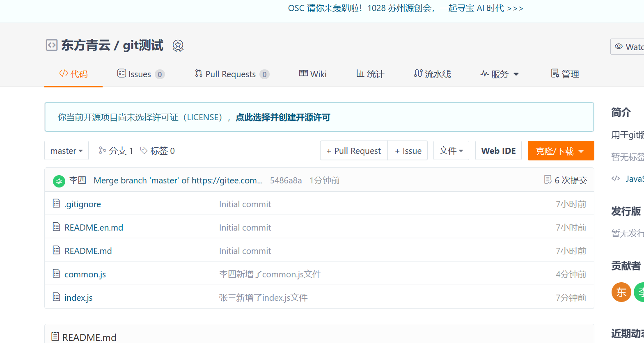Click the file icon beside index.js
The image size is (644, 343).
[x=57, y=297]
